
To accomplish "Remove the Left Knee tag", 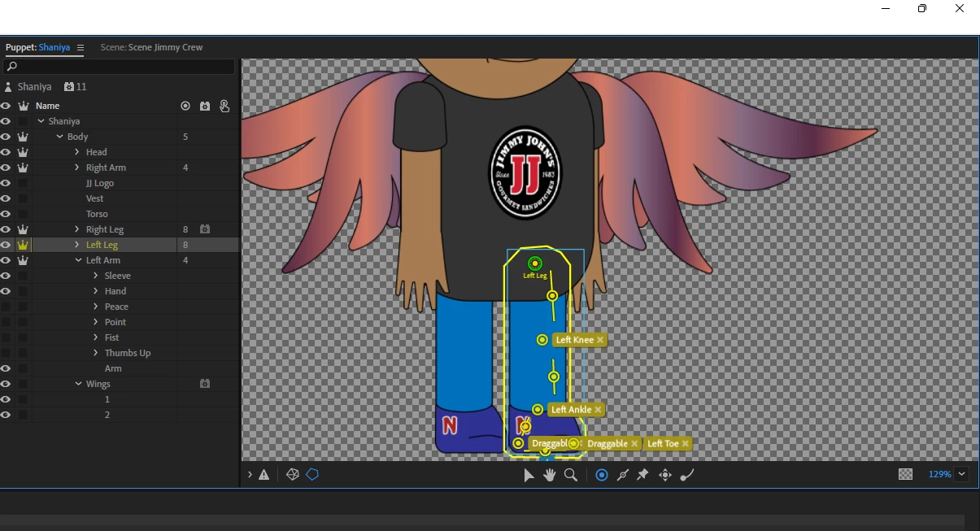I will tap(600, 340).
